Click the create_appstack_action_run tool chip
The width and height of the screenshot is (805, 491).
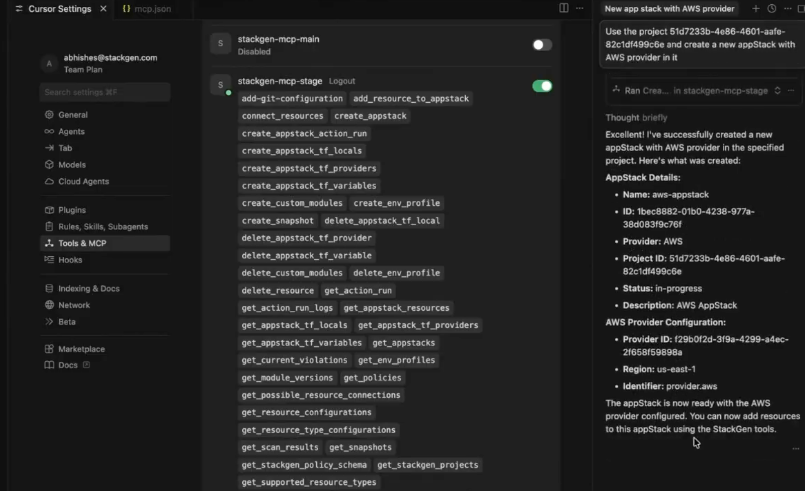click(x=304, y=134)
